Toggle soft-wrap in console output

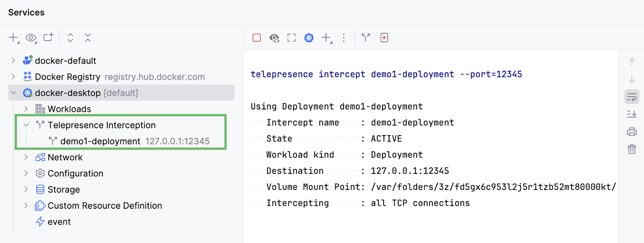(x=632, y=97)
